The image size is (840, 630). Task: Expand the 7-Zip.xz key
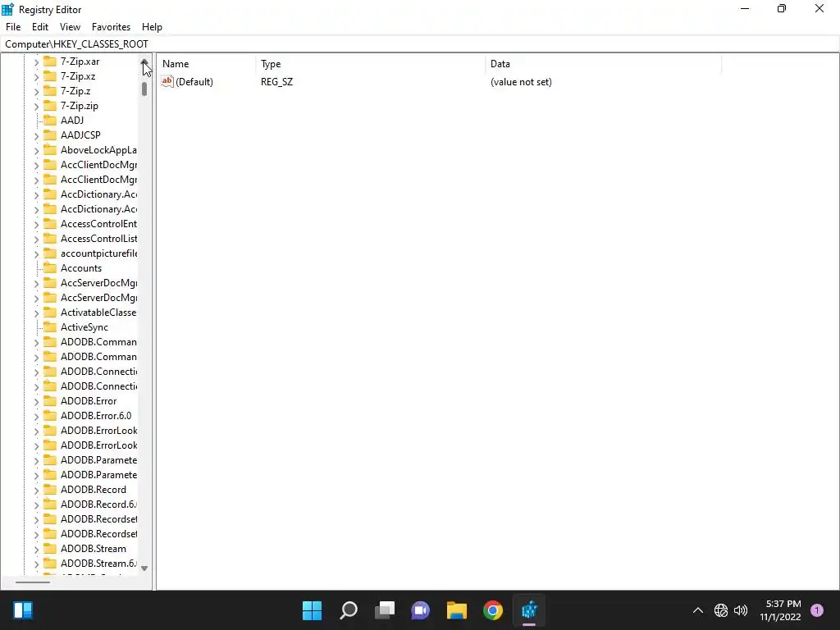tap(36, 76)
